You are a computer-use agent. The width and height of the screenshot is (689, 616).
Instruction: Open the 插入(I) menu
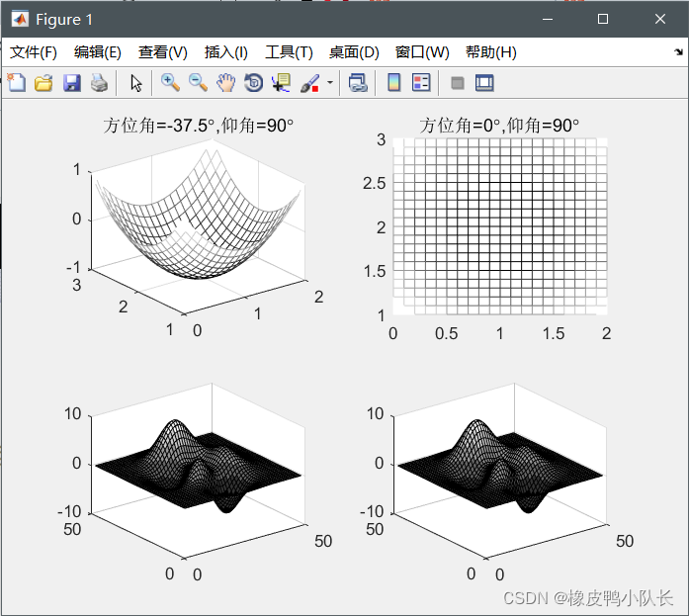tap(225, 52)
